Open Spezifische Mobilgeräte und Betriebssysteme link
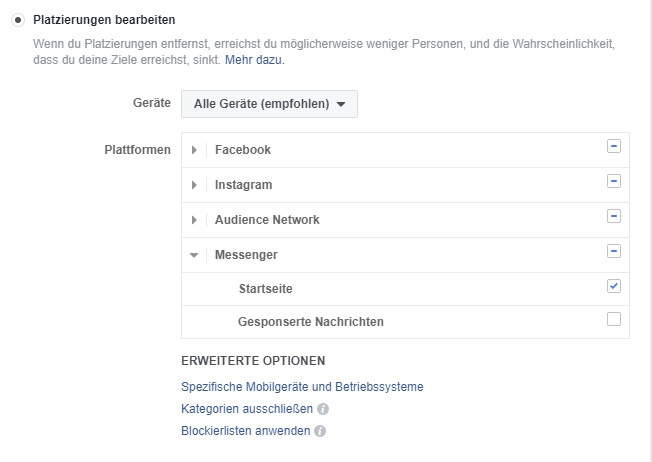Screen dimensions: 652x462 tap(302, 387)
